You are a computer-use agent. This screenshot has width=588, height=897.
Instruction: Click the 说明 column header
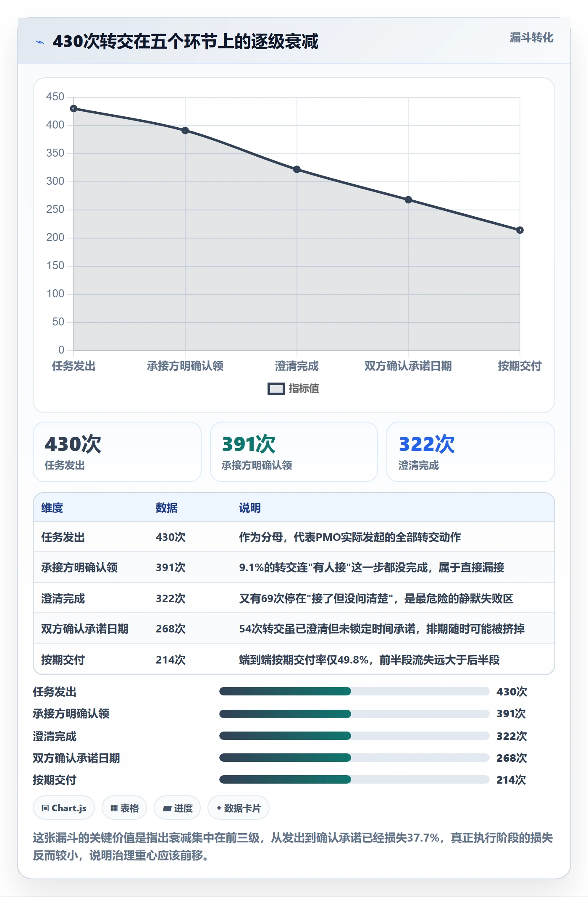coord(250,508)
